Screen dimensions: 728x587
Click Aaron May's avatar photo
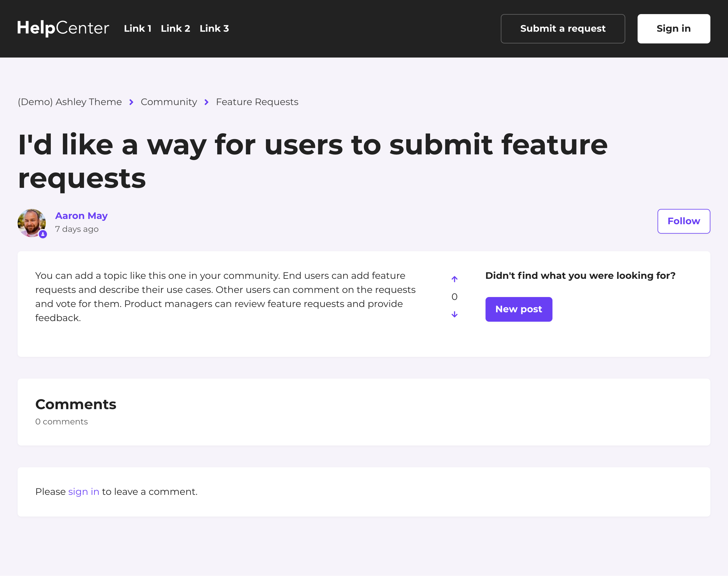tap(31, 222)
